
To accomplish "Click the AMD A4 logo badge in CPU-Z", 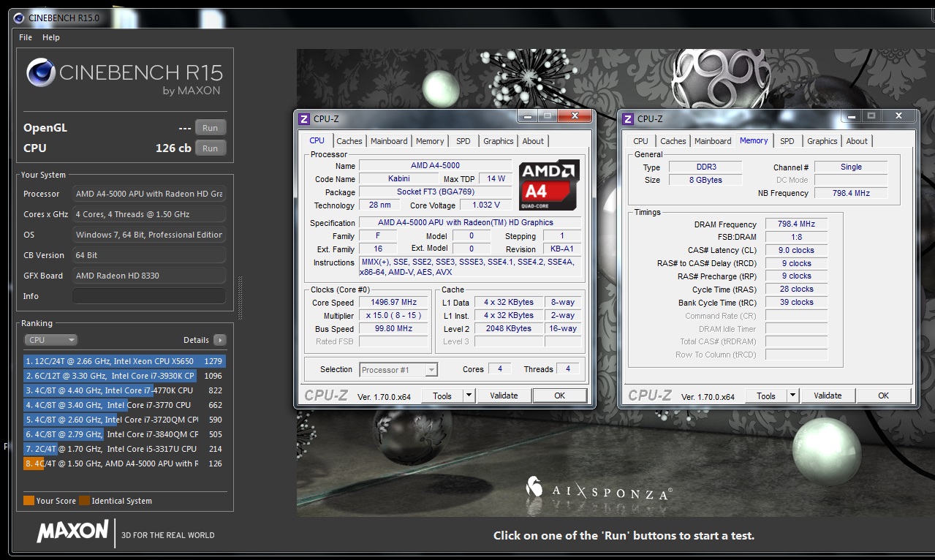I will tap(549, 186).
